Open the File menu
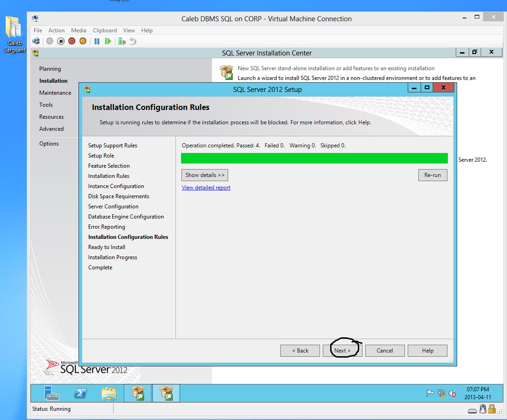Image resolution: width=507 pixels, height=420 pixels. click(x=38, y=30)
